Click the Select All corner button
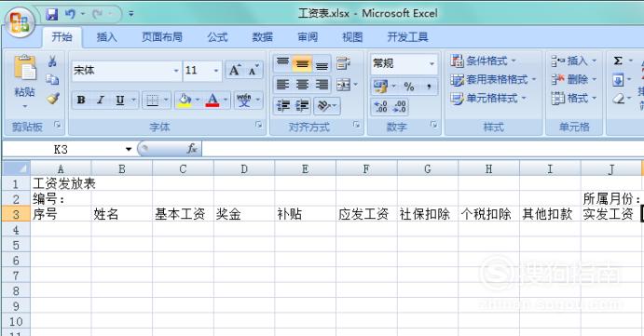The width and height of the screenshot is (644, 336). tap(17, 168)
